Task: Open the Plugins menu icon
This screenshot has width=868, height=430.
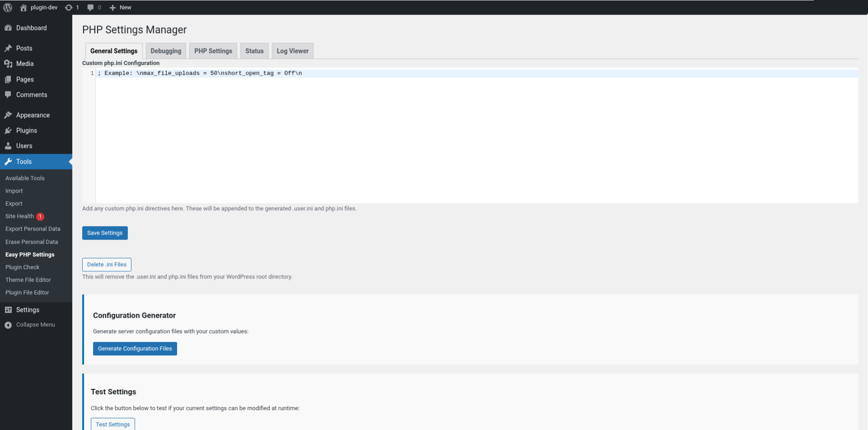Action: (x=8, y=131)
